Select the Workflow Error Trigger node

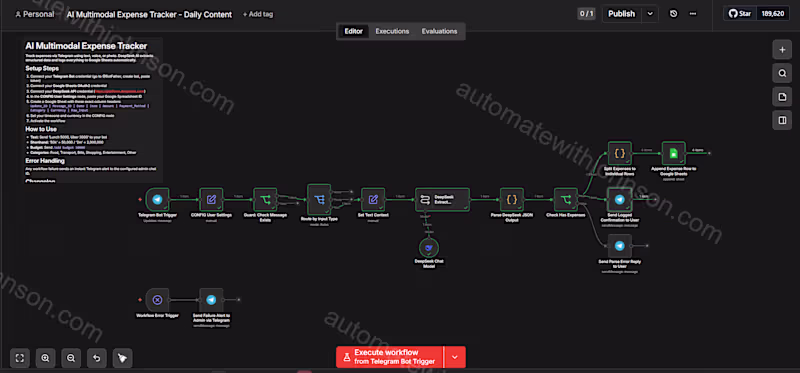tap(157, 300)
